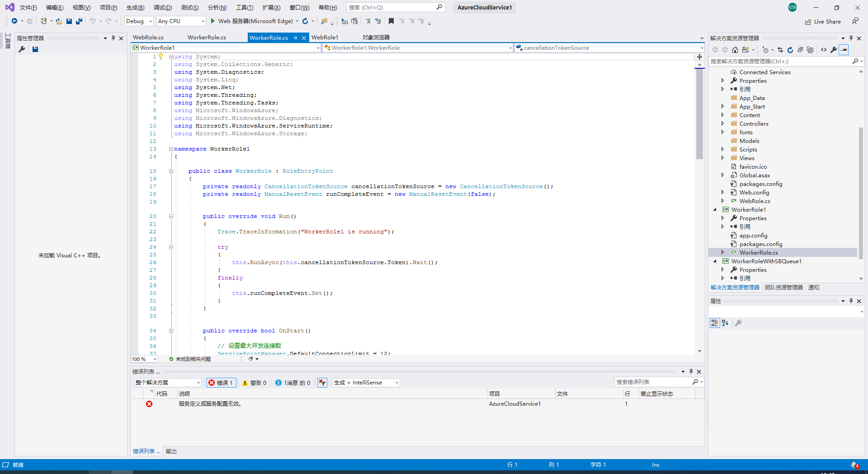Viewport: 868px width, 474px height.
Task: Toggle the errors filter showing 错误 1
Action: [x=221, y=383]
